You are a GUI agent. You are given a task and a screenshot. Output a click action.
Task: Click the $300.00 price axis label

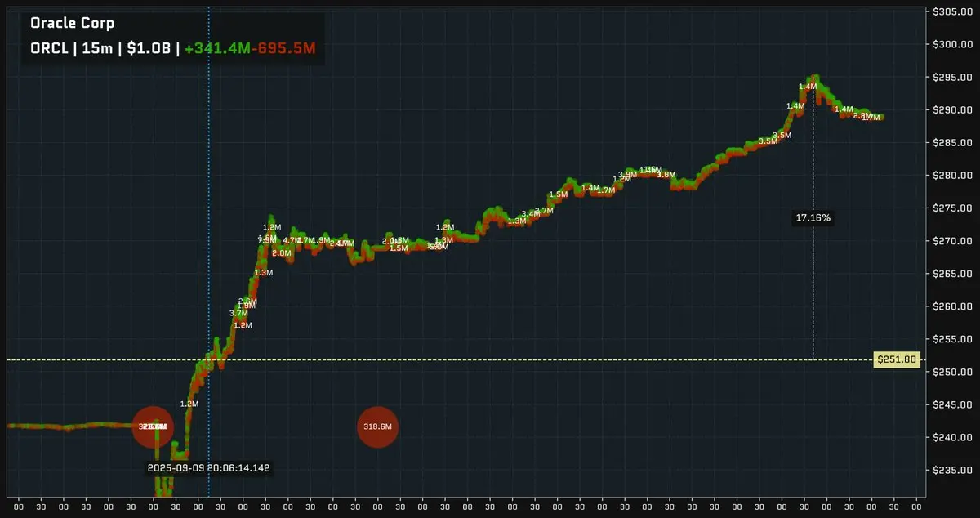point(955,44)
